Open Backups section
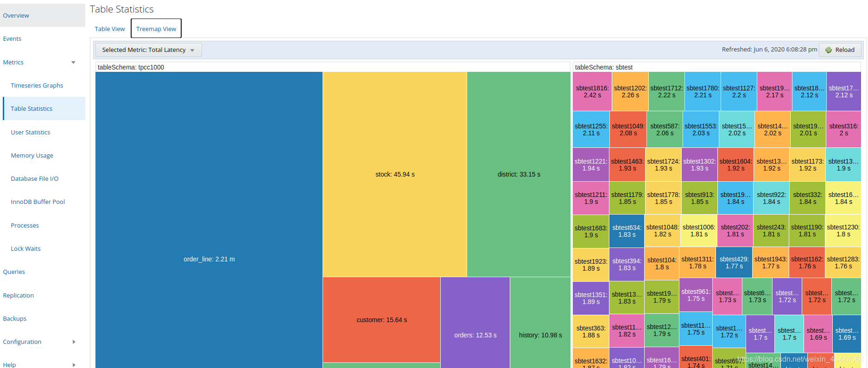868x368 pixels. point(15,319)
